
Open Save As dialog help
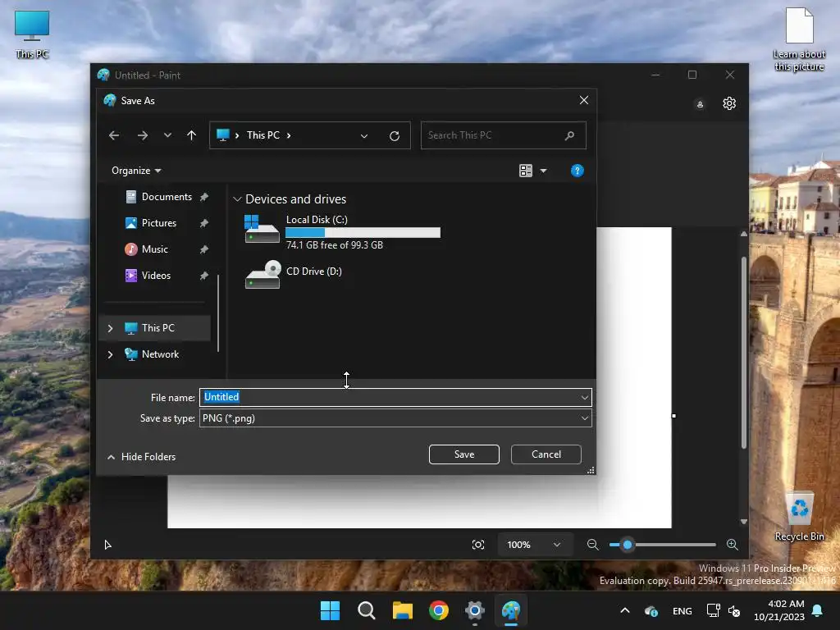[x=577, y=171]
